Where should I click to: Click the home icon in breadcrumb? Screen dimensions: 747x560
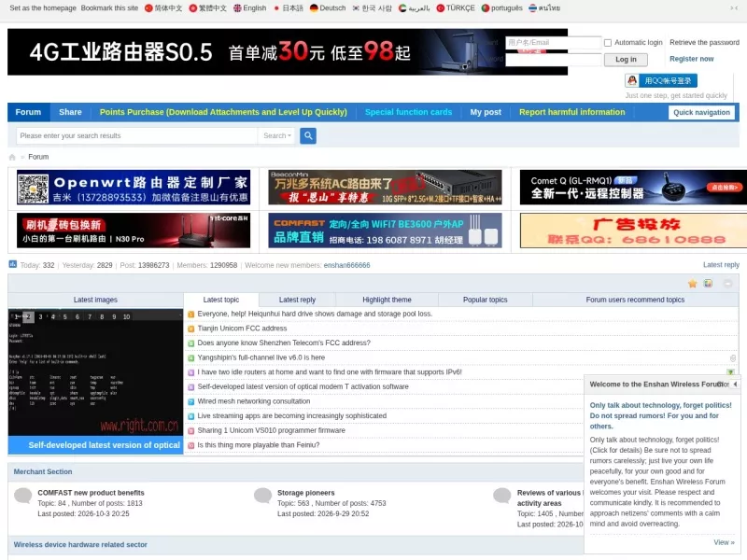pos(12,157)
